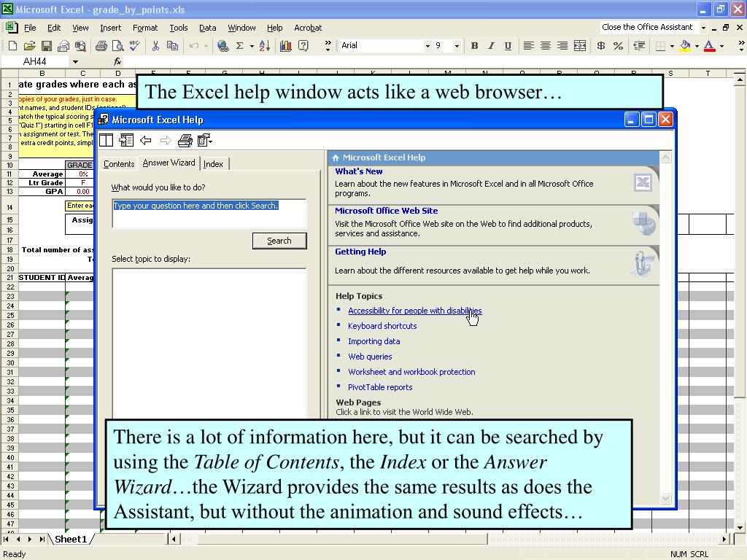The width and height of the screenshot is (747, 560).
Task: Click the AutoSum sigma icon
Action: tap(239, 46)
